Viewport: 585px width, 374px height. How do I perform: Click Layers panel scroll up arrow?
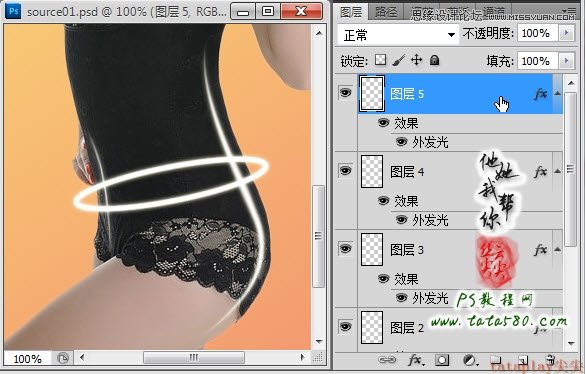(x=571, y=83)
